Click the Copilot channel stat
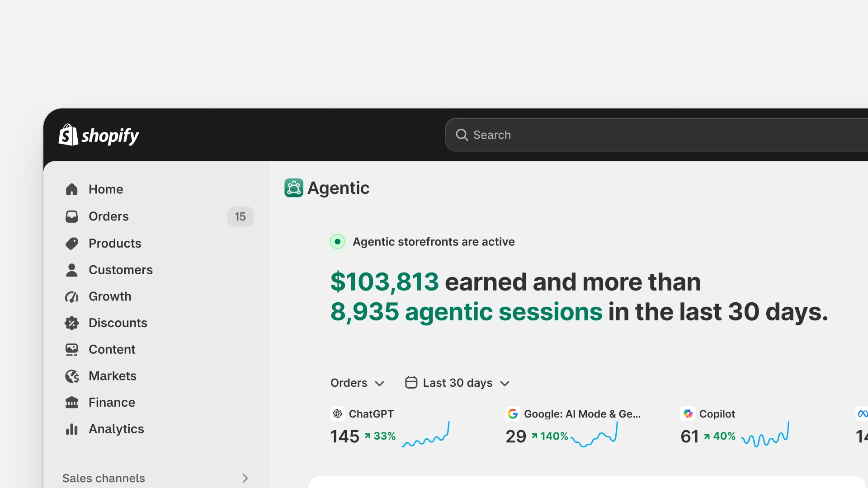The height and width of the screenshot is (488, 868). pyautogui.click(x=735, y=427)
